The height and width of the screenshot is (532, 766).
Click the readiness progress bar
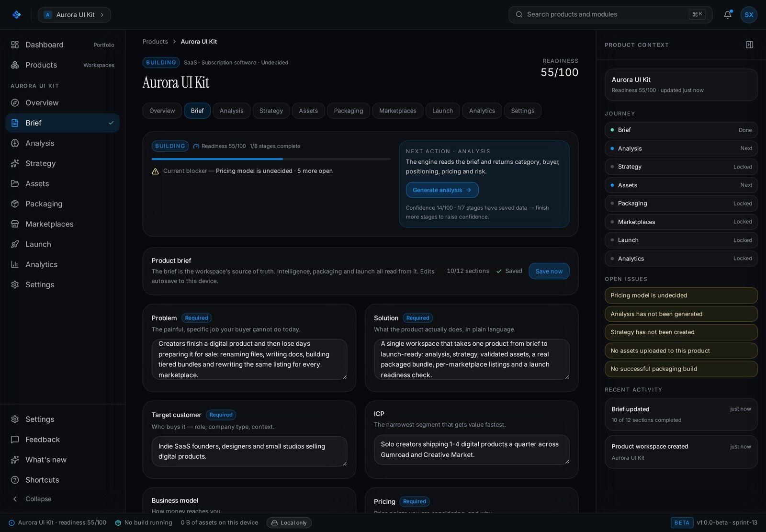270,159
